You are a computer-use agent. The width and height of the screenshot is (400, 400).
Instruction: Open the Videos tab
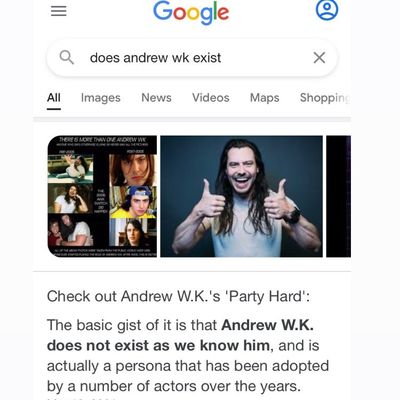[x=211, y=97]
